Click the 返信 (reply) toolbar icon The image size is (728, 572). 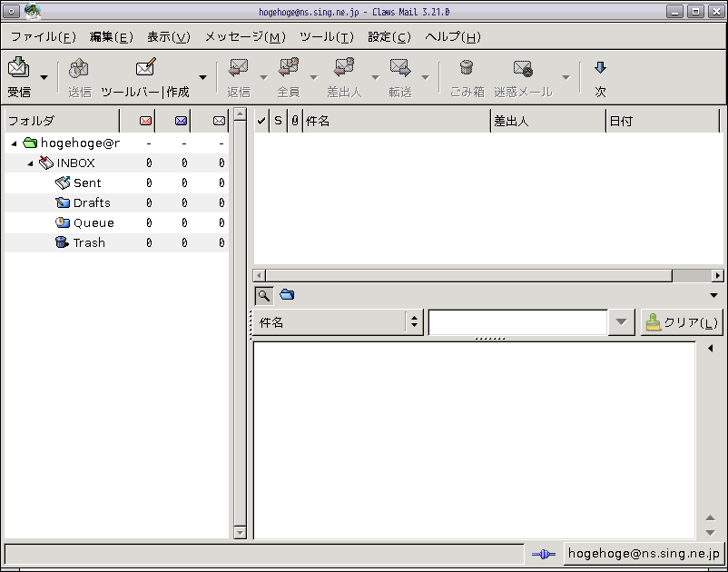[x=239, y=68]
